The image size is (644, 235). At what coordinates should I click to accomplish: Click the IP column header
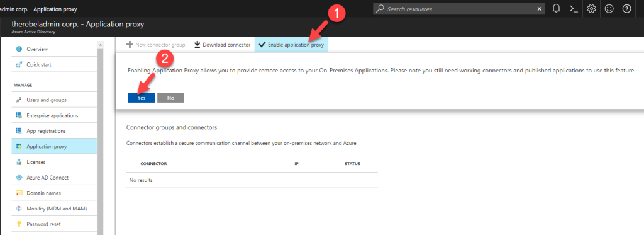(297, 163)
